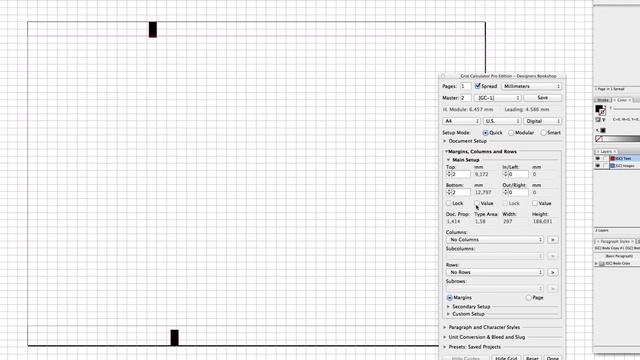Expand the Document Setup section

pos(445,141)
